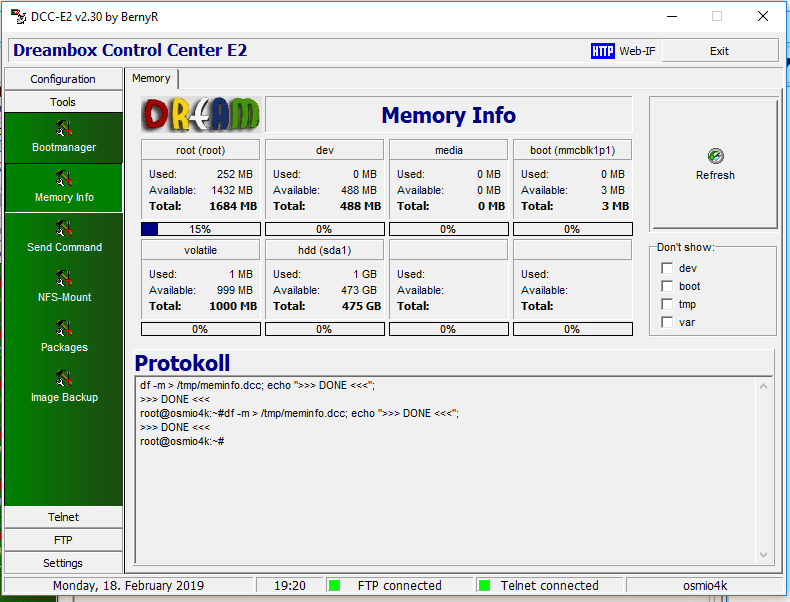
Task: Open the Telnet section
Action: [63, 517]
